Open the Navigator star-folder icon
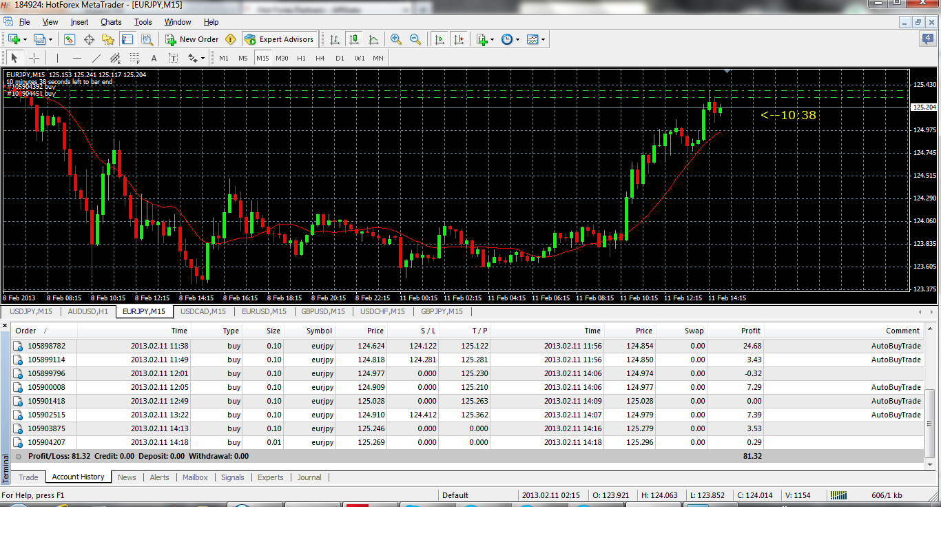 point(108,39)
